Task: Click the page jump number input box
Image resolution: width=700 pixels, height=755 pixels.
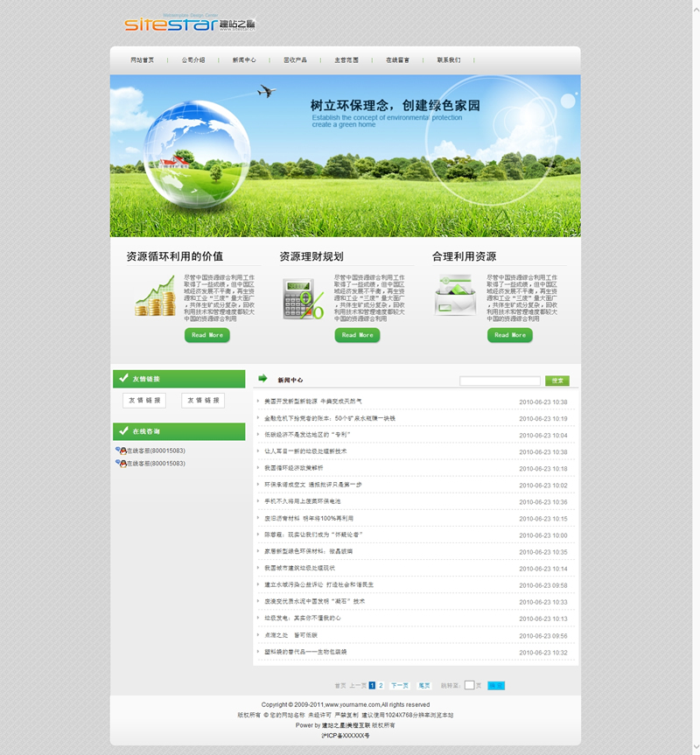Action: (469, 686)
